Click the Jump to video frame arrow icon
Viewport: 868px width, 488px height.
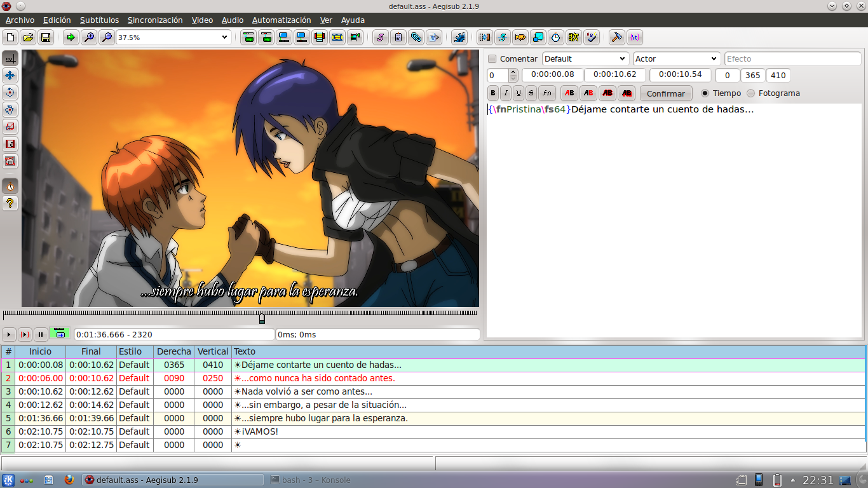[x=71, y=37]
